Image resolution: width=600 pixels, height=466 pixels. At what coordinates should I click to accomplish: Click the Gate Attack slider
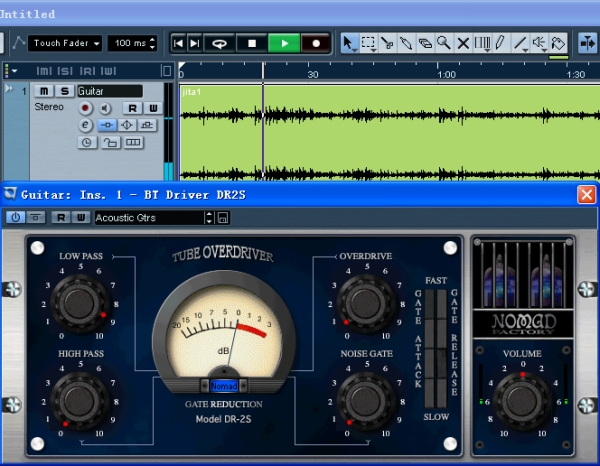[430, 349]
